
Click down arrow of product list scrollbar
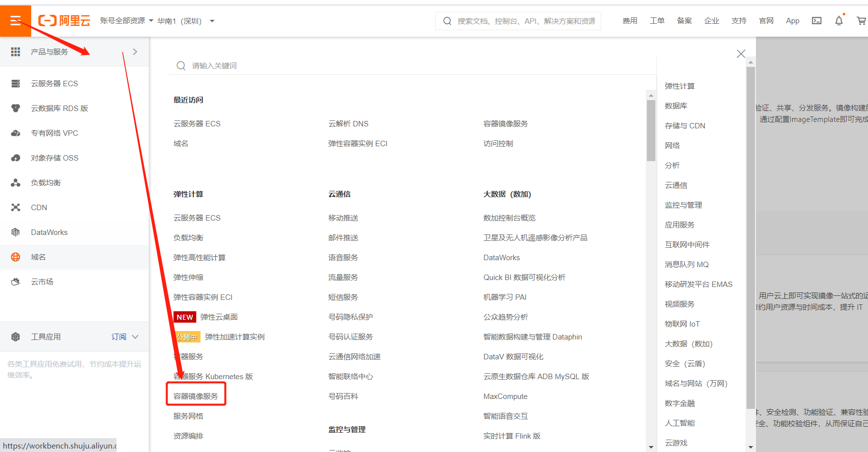pyautogui.click(x=651, y=447)
